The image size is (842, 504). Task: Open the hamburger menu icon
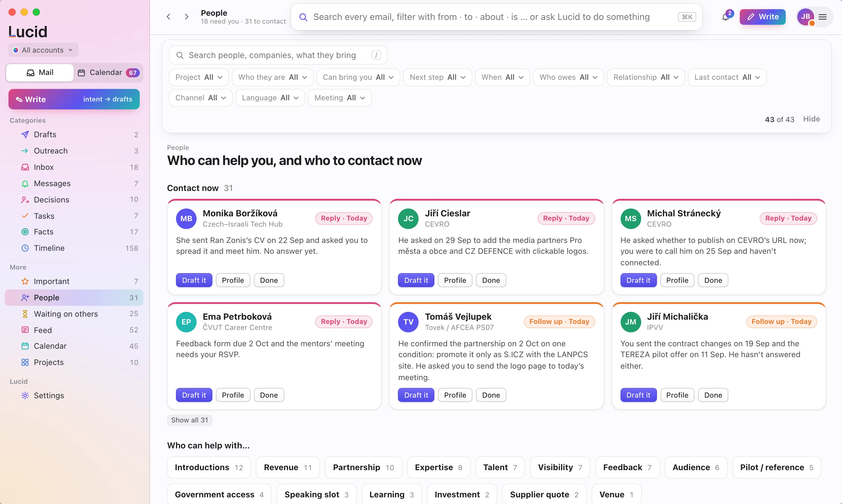[x=822, y=17]
